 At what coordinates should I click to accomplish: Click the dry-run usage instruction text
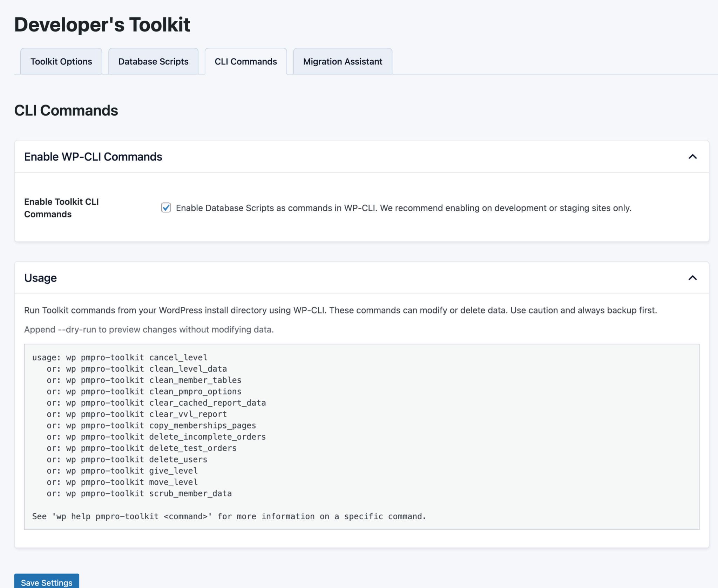(149, 329)
